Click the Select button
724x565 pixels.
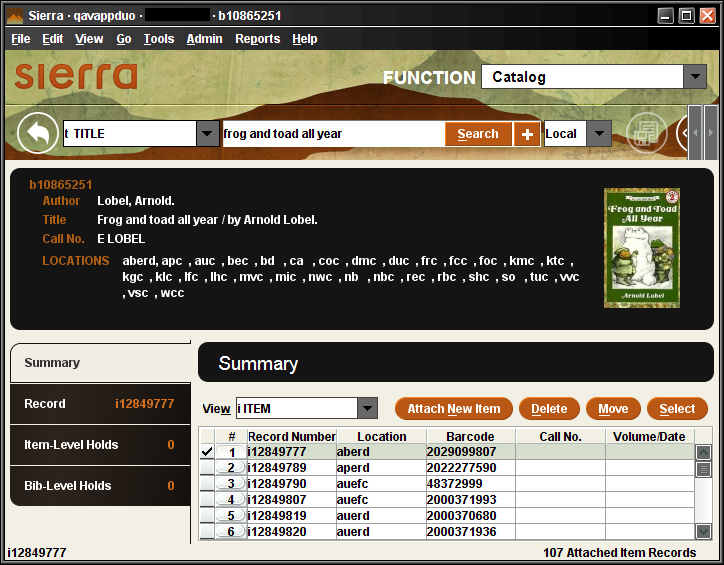(677, 409)
